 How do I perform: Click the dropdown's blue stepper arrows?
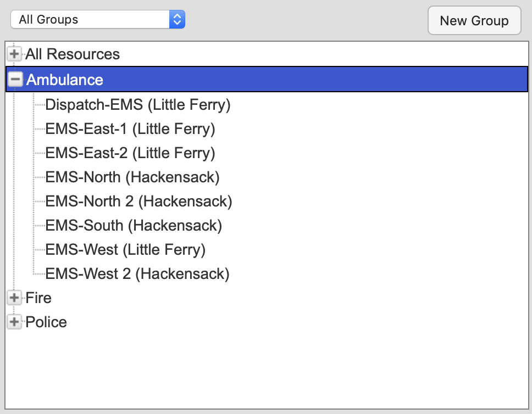[x=177, y=19]
